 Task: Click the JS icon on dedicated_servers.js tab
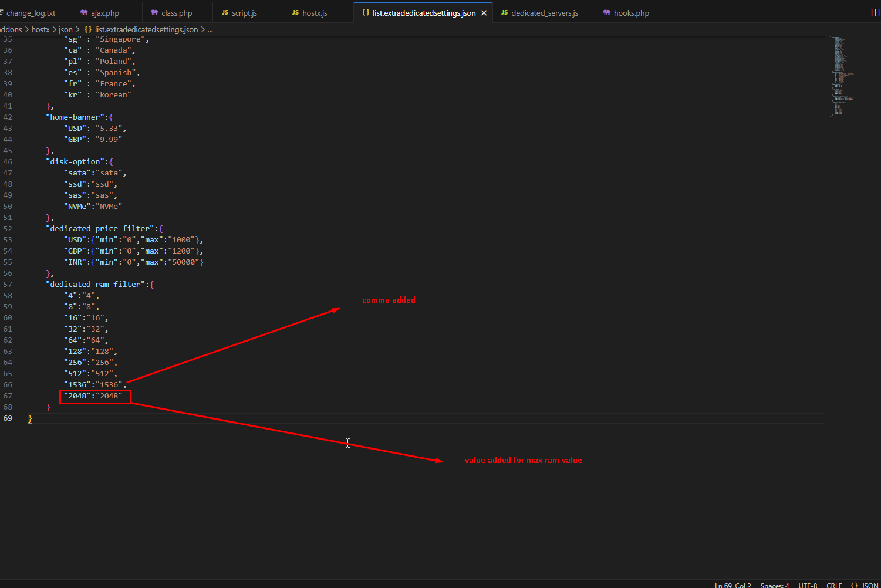tap(504, 13)
